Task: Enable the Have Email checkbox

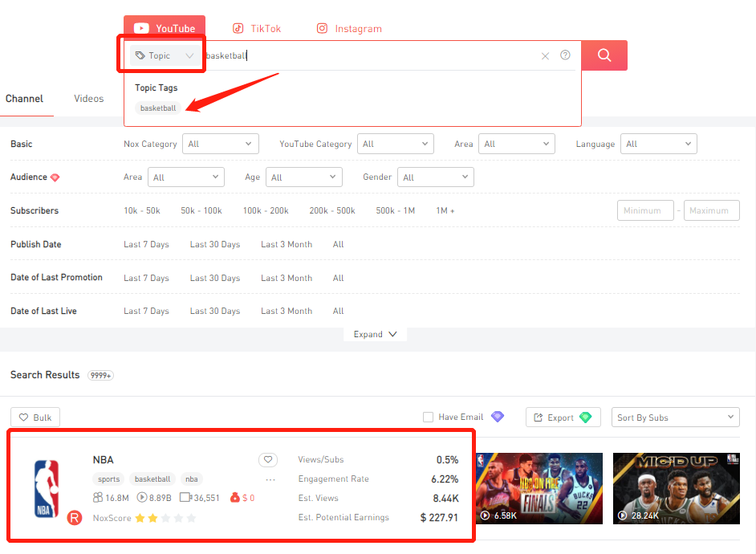Action: (429, 418)
